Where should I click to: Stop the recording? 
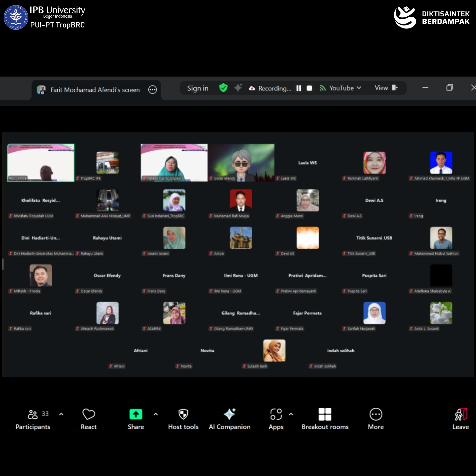click(x=309, y=88)
